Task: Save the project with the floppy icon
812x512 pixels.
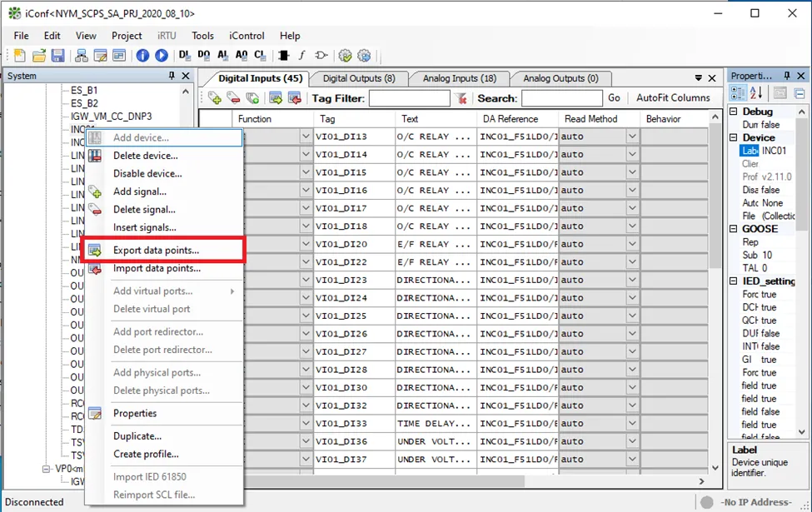Action: click(x=57, y=56)
